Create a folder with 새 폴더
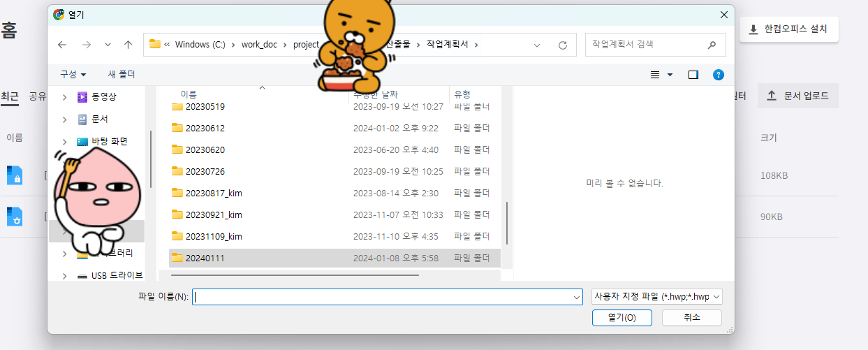 [x=122, y=74]
